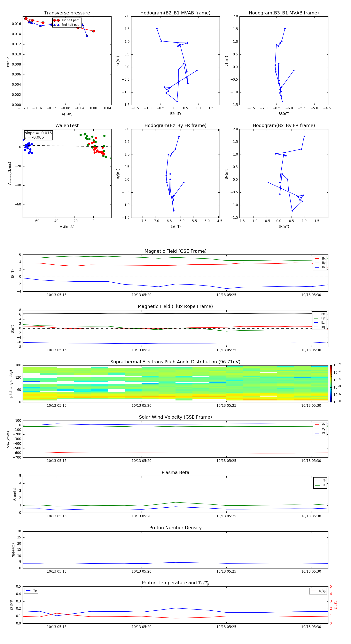Select the 10^-26 colorbar label
The image size is (351, 644).
click(x=337, y=365)
